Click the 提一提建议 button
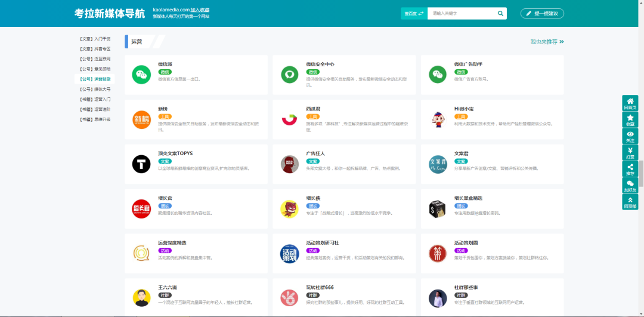Viewport: 644px width, 317px height. tap(542, 13)
